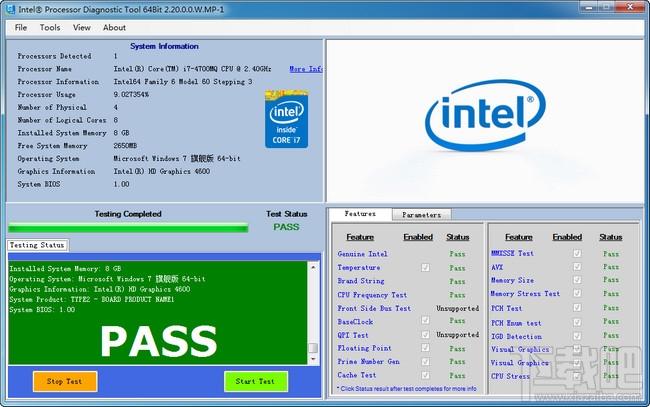Click the app icon in title bar

coord(11,9)
